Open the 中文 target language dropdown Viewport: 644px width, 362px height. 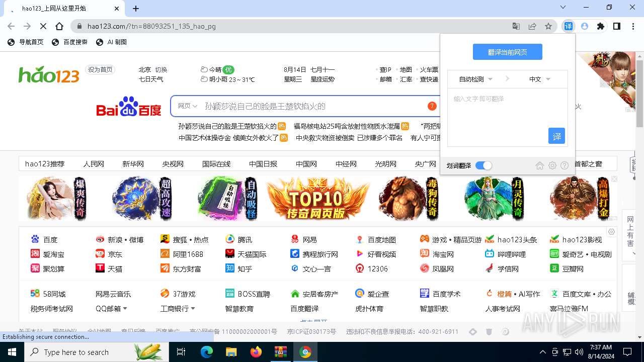click(x=539, y=79)
